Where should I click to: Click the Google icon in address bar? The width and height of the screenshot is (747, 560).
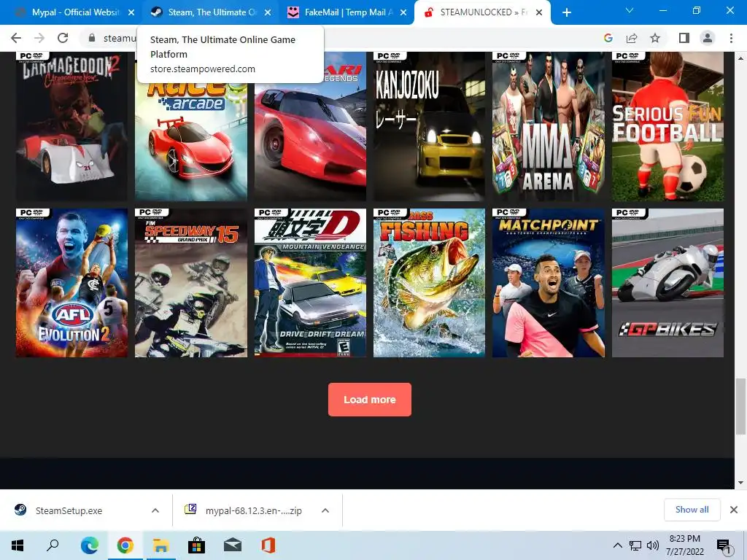[608, 38]
